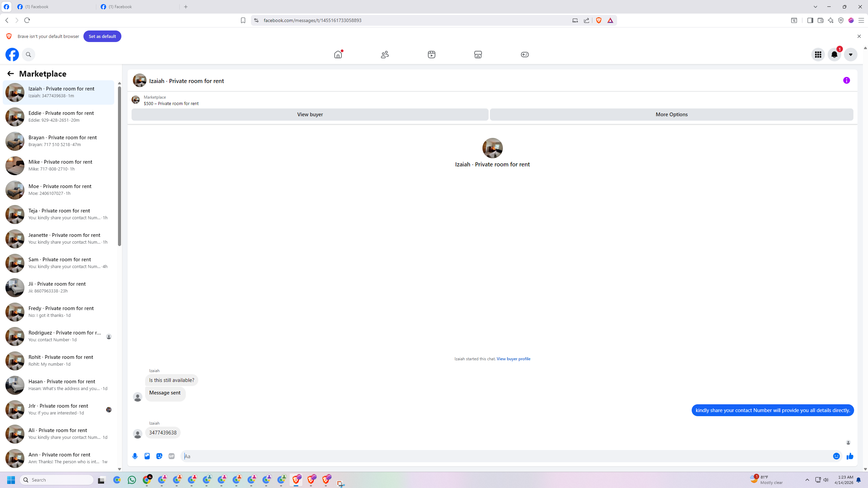This screenshot has width=868, height=488.
Task: Open the Facebook notifications bell
Action: [x=834, y=55]
